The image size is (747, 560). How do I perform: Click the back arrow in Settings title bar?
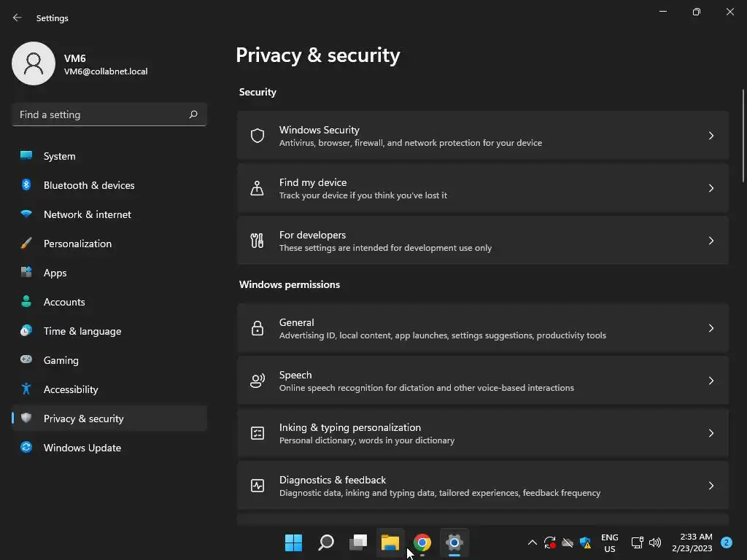point(18,17)
